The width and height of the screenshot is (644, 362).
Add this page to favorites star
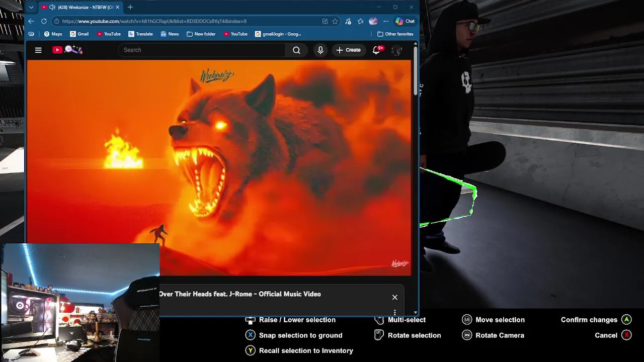click(335, 21)
